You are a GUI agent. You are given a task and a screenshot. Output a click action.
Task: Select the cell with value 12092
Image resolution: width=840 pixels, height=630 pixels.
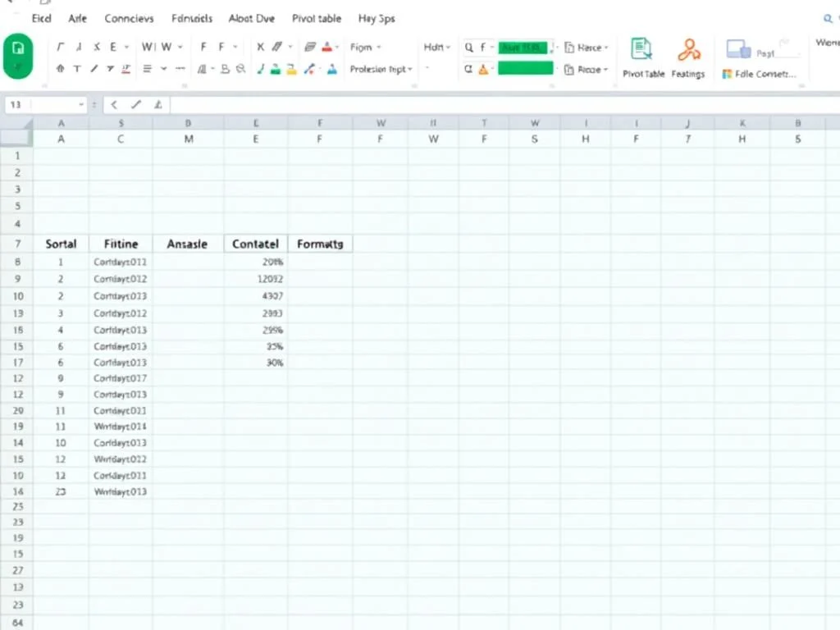(256, 279)
